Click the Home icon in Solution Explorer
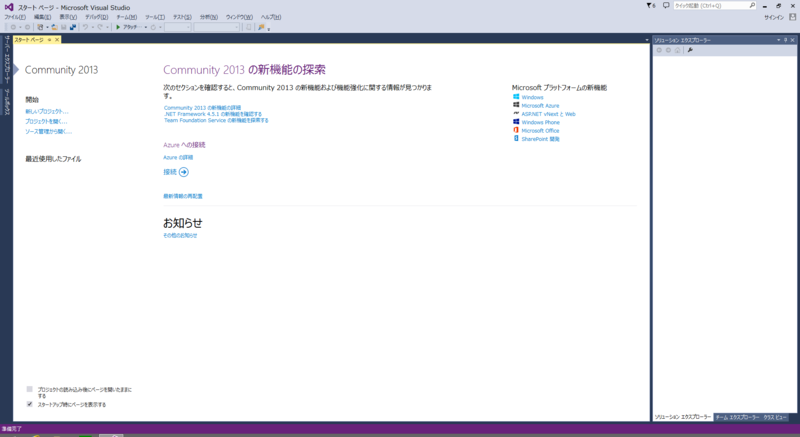The image size is (800, 437). tap(678, 50)
